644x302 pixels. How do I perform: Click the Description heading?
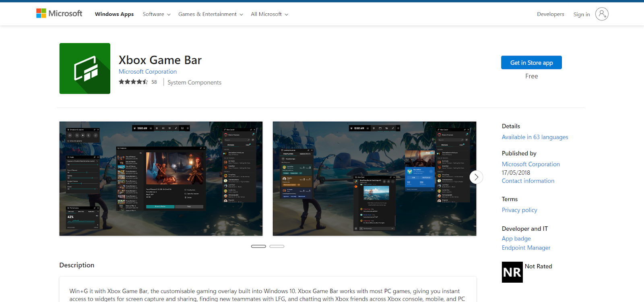[77, 265]
